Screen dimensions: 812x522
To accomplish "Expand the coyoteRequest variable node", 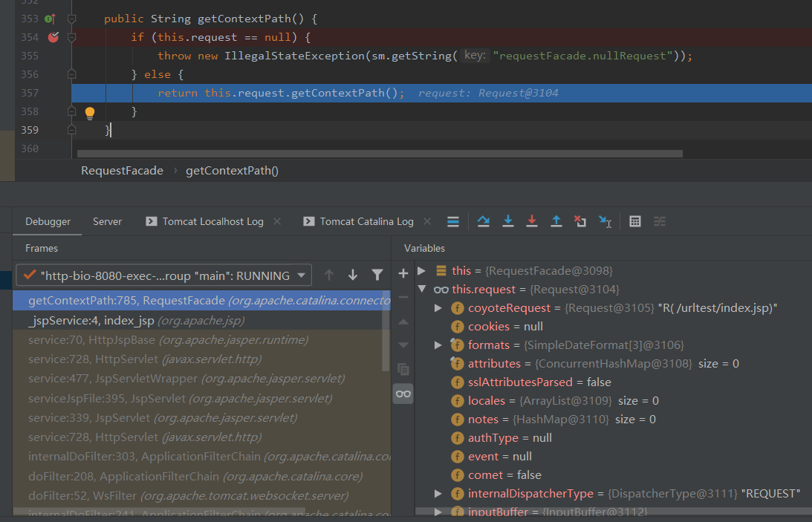I will (439, 308).
